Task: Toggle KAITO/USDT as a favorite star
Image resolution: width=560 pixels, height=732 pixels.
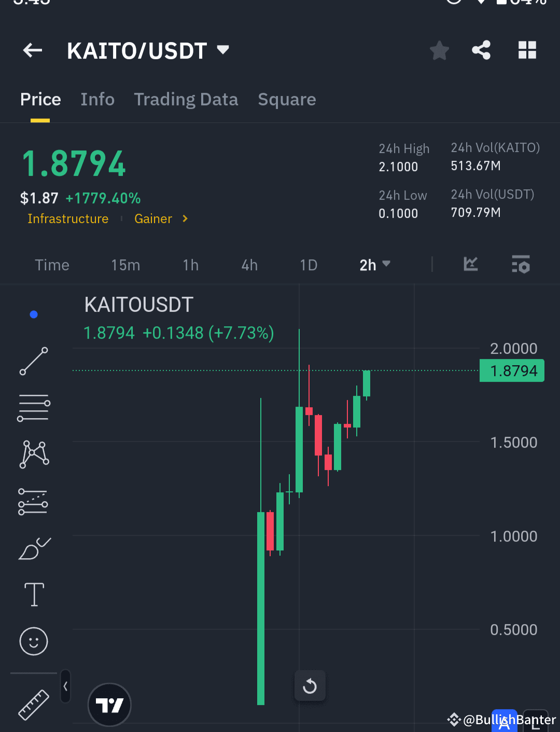Action: click(439, 50)
